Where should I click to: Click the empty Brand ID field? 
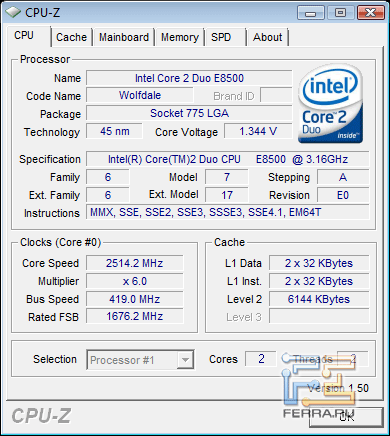(276, 96)
